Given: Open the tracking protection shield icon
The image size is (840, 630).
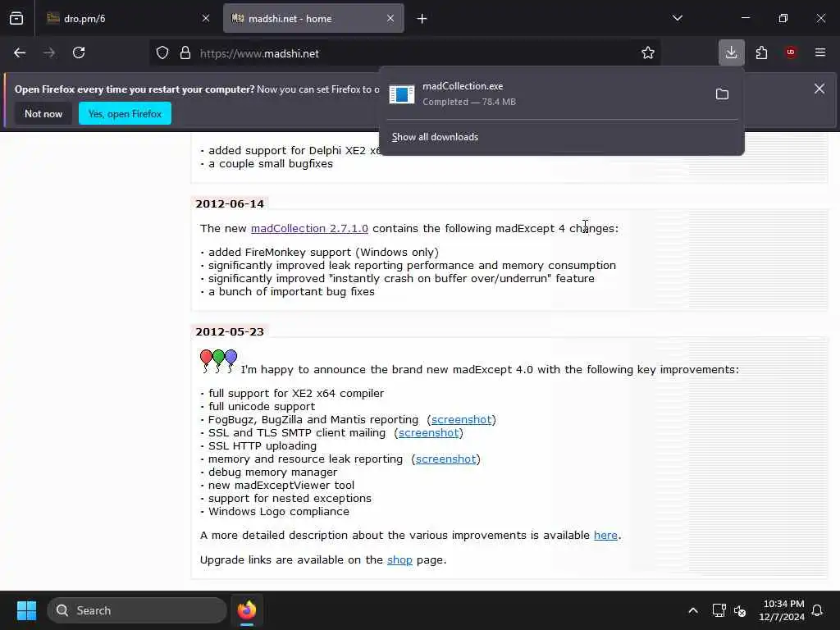Looking at the screenshot, I should [x=162, y=53].
